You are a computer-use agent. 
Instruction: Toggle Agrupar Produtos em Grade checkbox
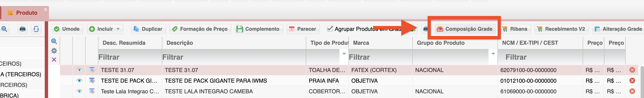(x=330, y=29)
